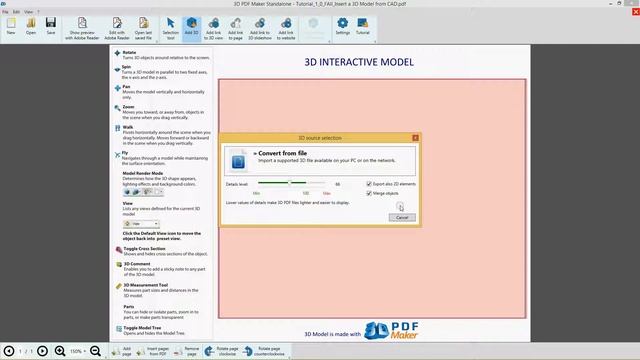Image resolution: width=640 pixels, height=360 pixels.
Task: Rotate page counterclockwise
Action: [x=264, y=351]
